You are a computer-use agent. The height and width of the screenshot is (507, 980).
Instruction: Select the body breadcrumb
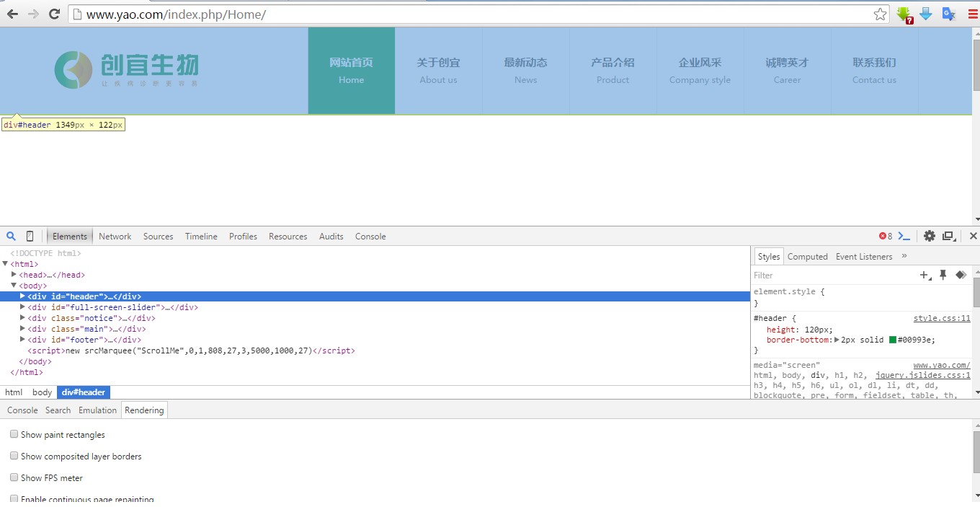click(x=43, y=392)
